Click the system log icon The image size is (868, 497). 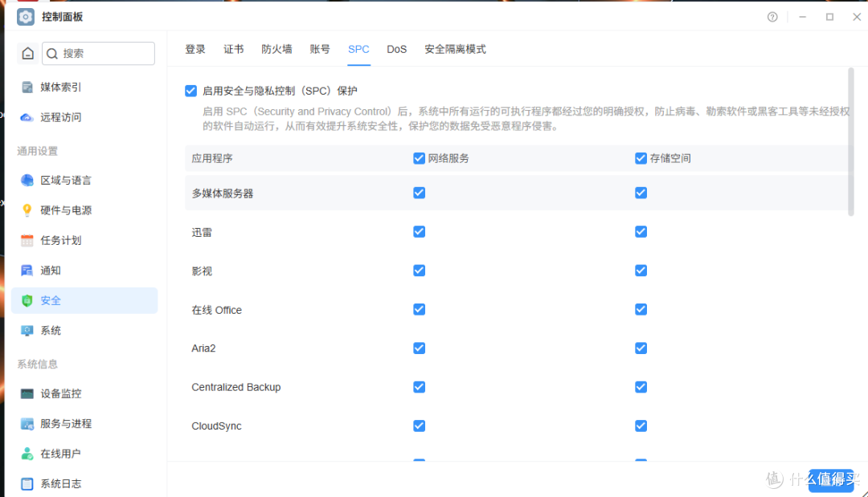pos(27,483)
